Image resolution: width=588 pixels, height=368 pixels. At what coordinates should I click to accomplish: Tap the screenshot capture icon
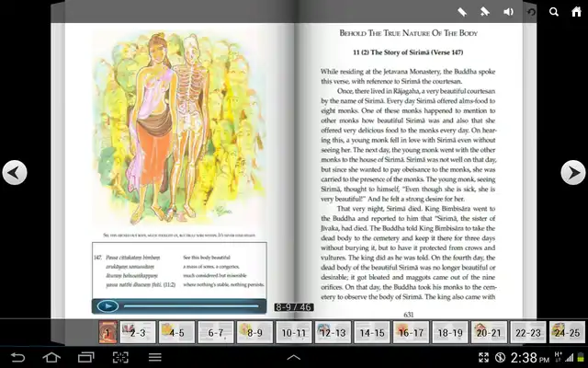tap(120, 357)
